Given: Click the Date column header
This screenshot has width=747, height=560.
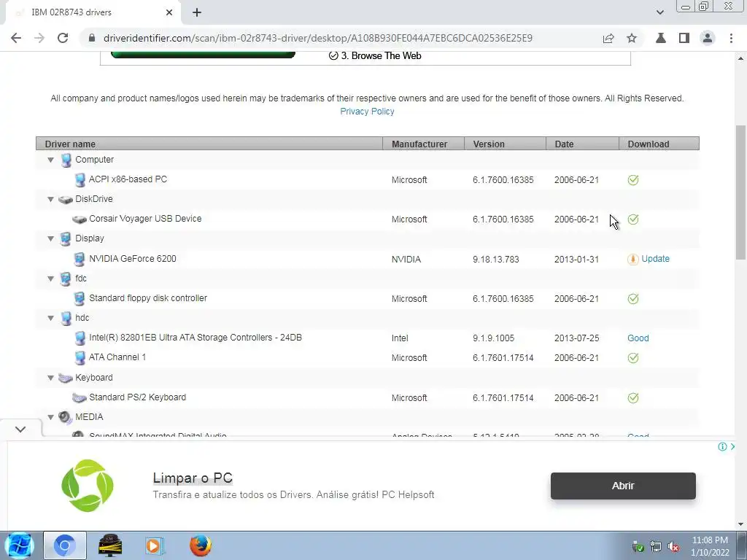Looking at the screenshot, I should (582, 144).
